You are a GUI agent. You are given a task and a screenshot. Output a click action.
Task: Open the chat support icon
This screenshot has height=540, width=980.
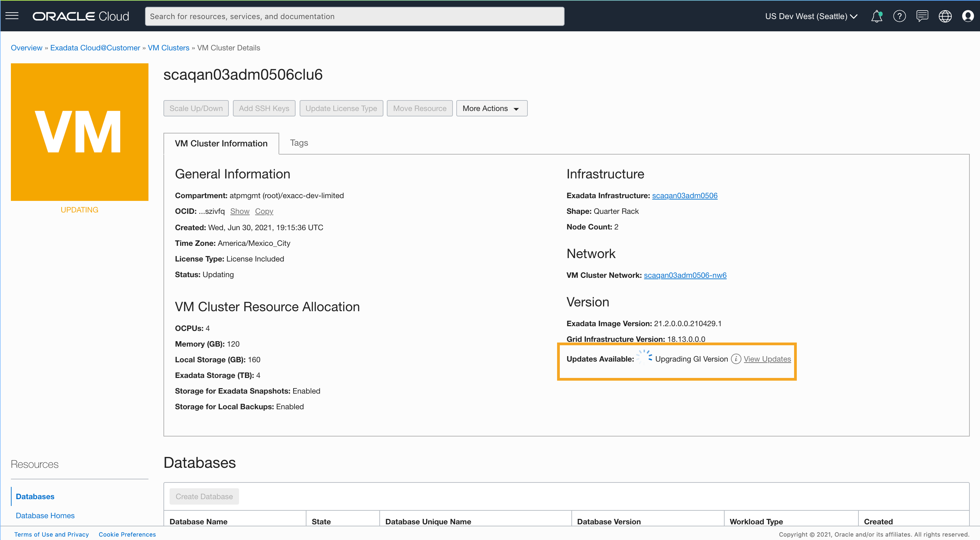click(922, 16)
